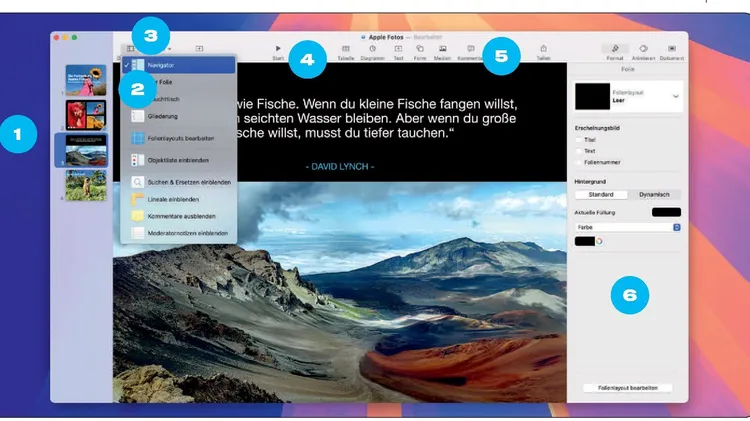Open the Form shapes icon

click(419, 48)
